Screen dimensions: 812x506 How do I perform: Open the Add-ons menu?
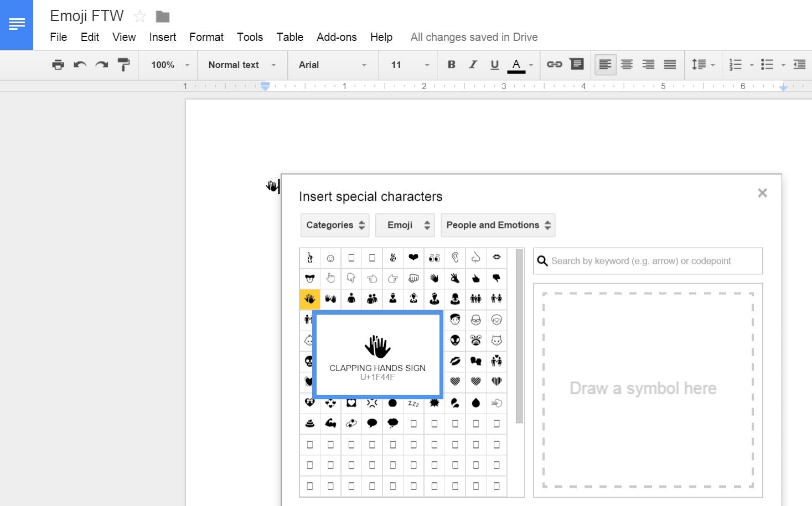tap(337, 37)
